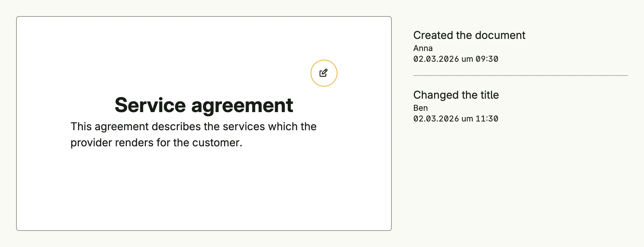
Task: Open the 'Changed the title' history entry
Action: pyautogui.click(x=456, y=95)
